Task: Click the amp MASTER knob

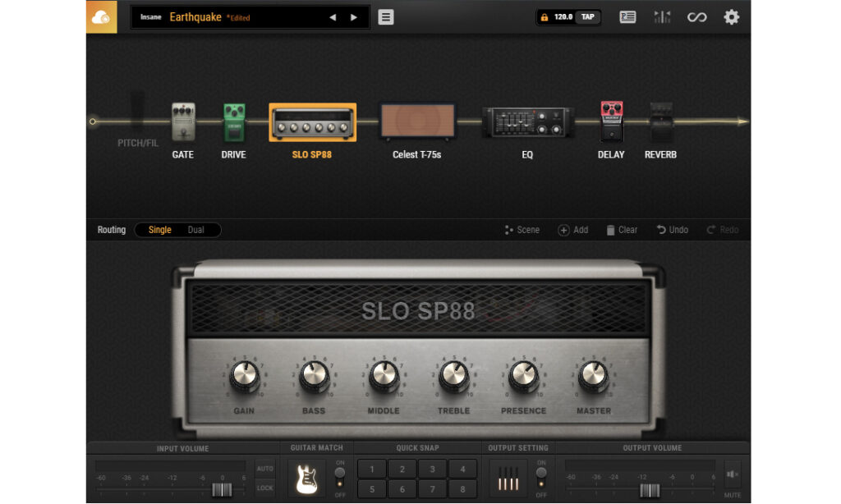Action: (x=593, y=377)
